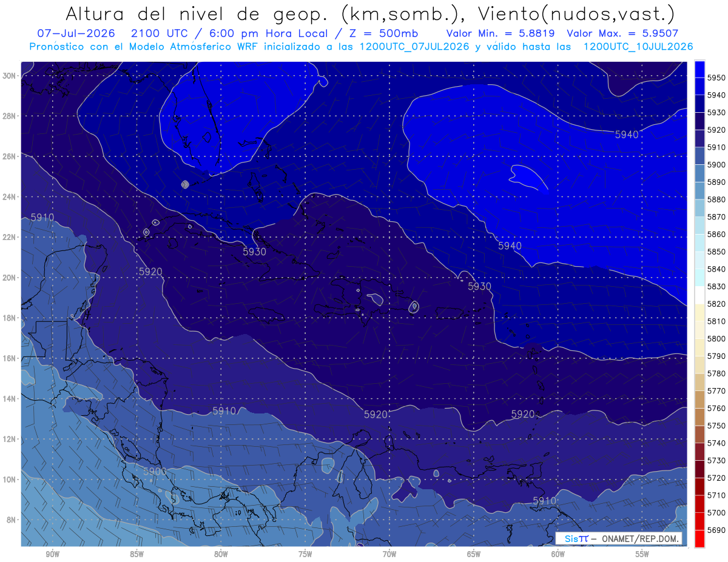Image resolution: width=728 pixels, height=562 pixels.
Task: Click the 85W longitude axis label
Action: [x=136, y=554]
